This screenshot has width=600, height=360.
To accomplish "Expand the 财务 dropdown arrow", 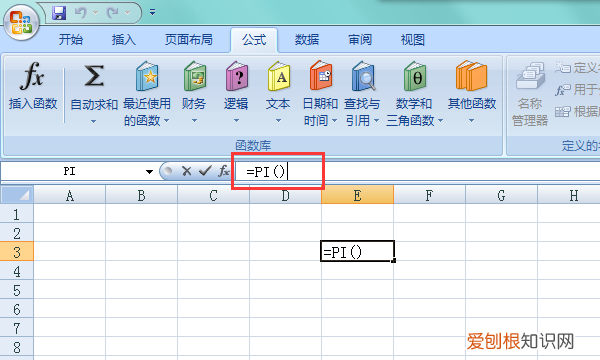I will pyautogui.click(x=194, y=121).
